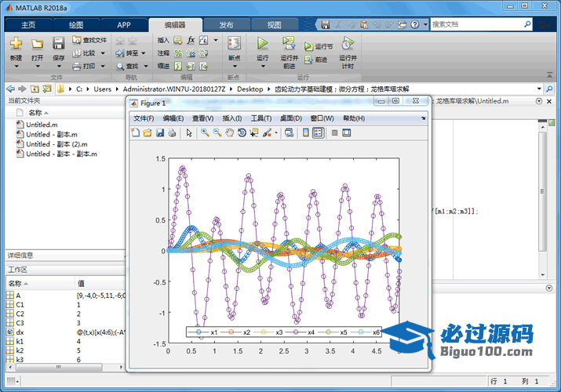Image resolution: width=561 pixels, height=392 pixels.
Task: Click the Compare button
Action: pos(85,53)
